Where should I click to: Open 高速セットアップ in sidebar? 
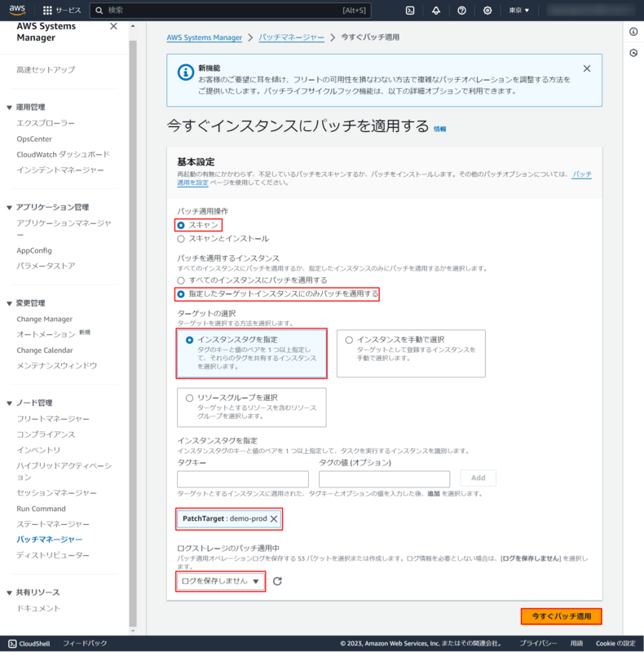(46, 70)
